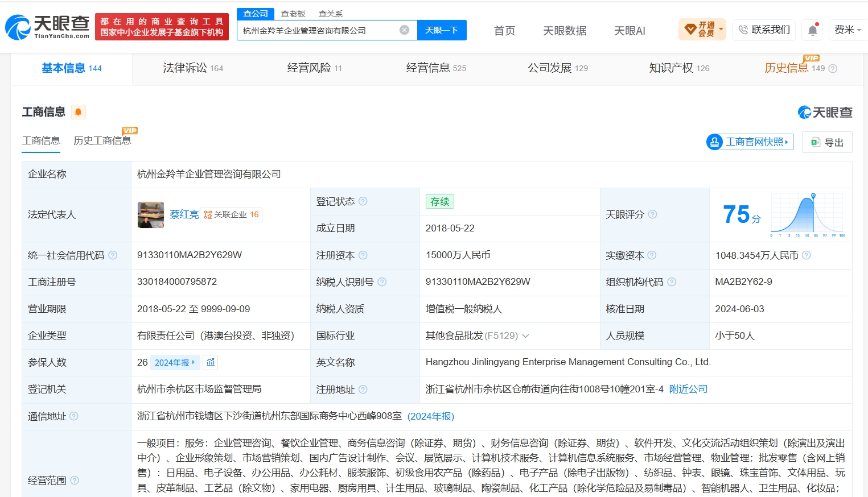Expand the 其他食品批发 industry chevron

click(x=525, y=336)
